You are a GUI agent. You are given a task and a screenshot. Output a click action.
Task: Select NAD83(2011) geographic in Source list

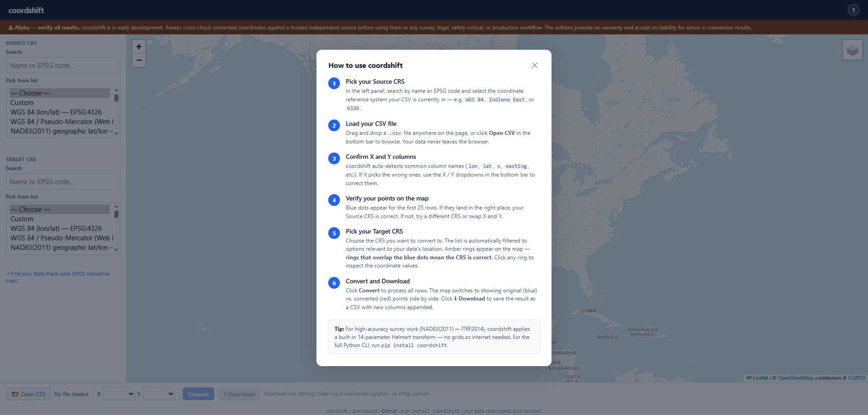[60, 131]
